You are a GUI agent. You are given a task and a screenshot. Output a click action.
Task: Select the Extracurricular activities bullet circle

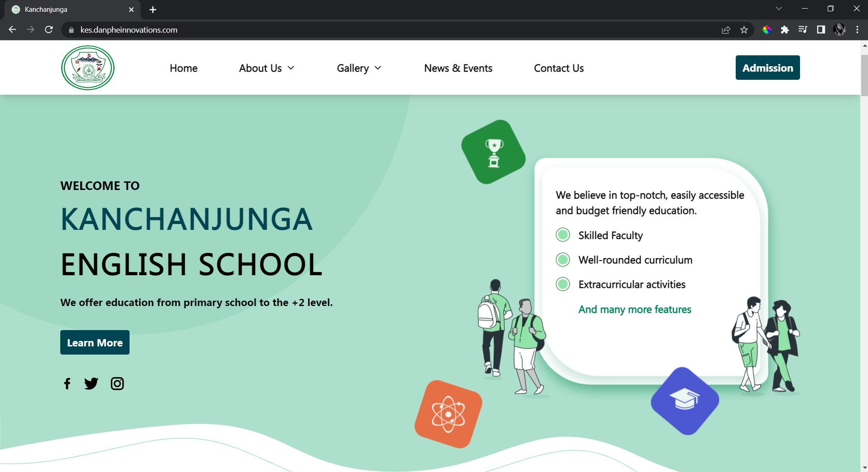coord(563,284)
